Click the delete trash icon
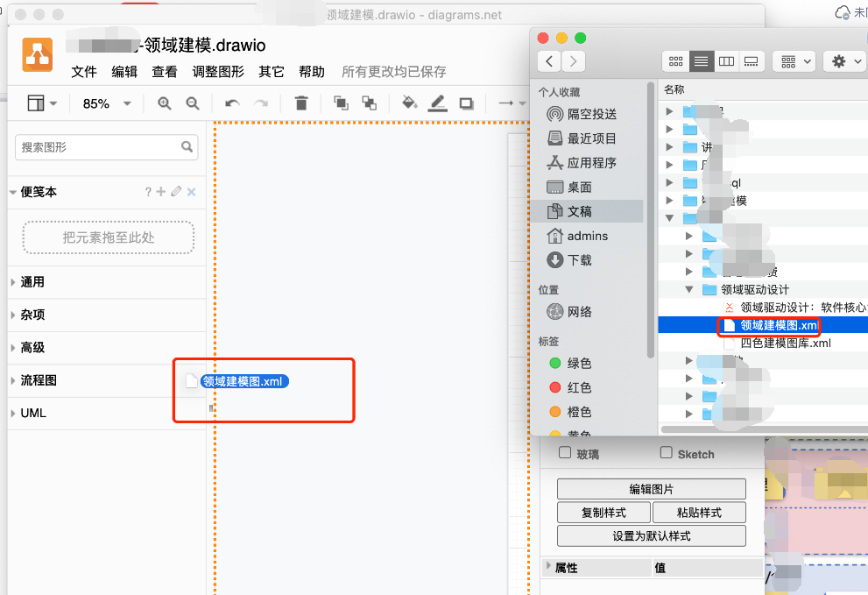This screenshot has width=868, height=595. (x=301, y=103)
